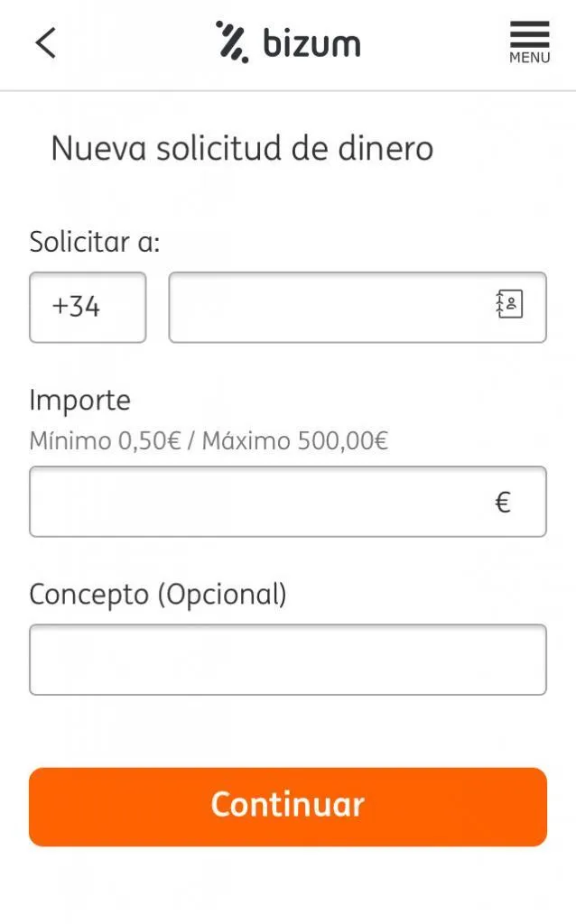Open the +34 country code selector
The height and width of the screenshot is (924, 576).
tap(88, 307)
